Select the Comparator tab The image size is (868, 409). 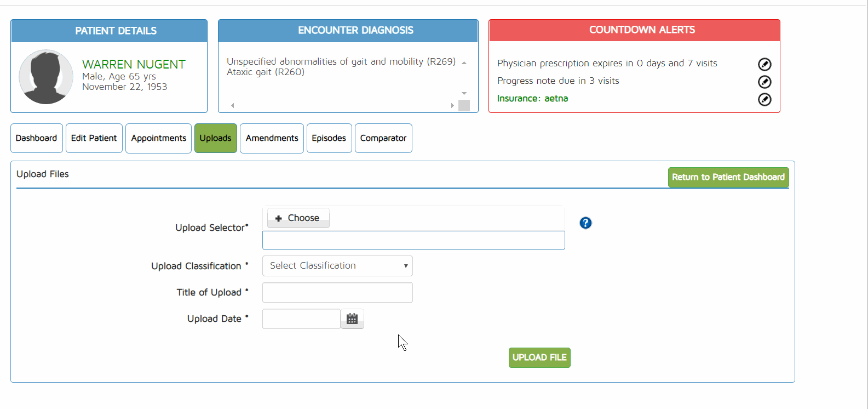383,138
